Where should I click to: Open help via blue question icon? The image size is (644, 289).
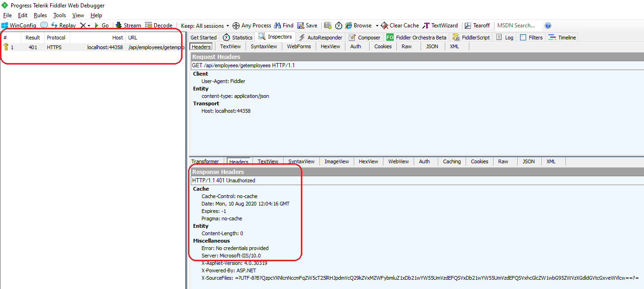coord(548,26)
